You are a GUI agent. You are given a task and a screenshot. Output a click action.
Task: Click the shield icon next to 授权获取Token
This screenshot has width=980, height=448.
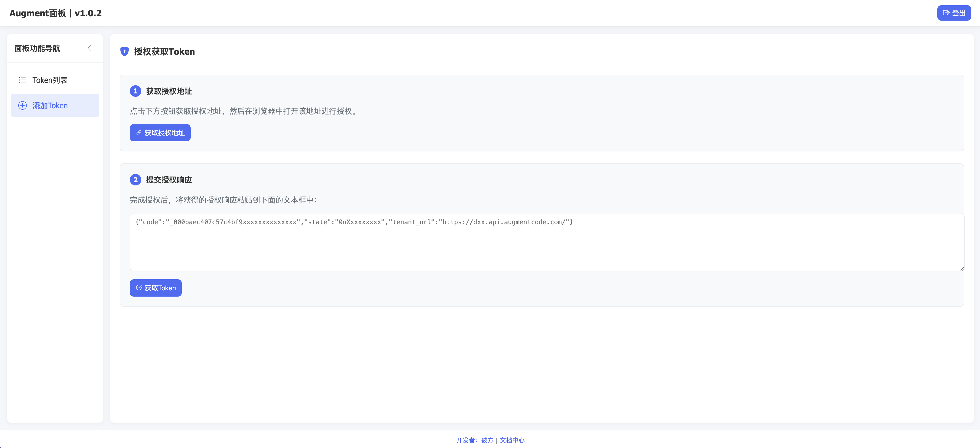(x=124, y=51)
